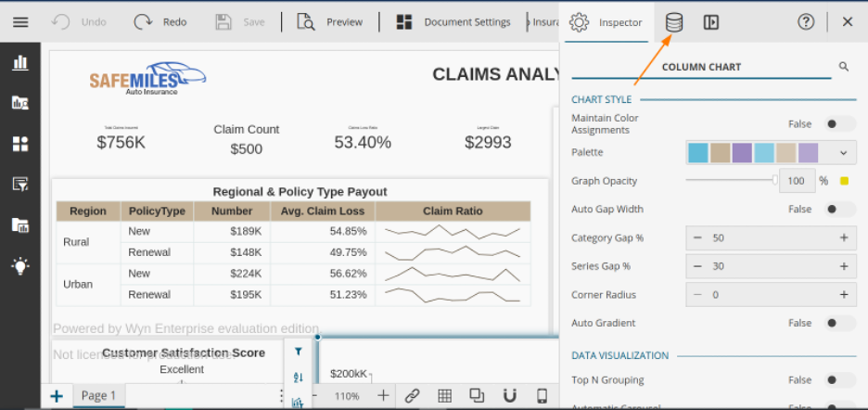868x410 pixels.
Task: Click the lightbulb icon in left sidebar
Action: [19, 265]
